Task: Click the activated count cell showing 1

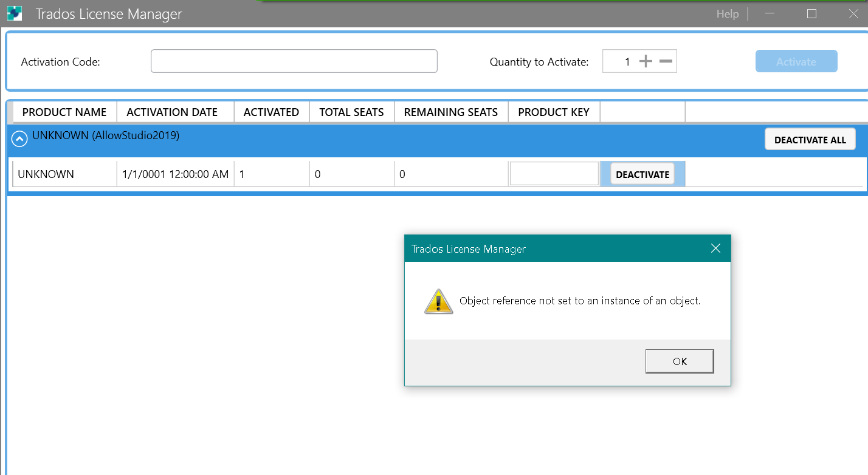Action: click(272, 174)
